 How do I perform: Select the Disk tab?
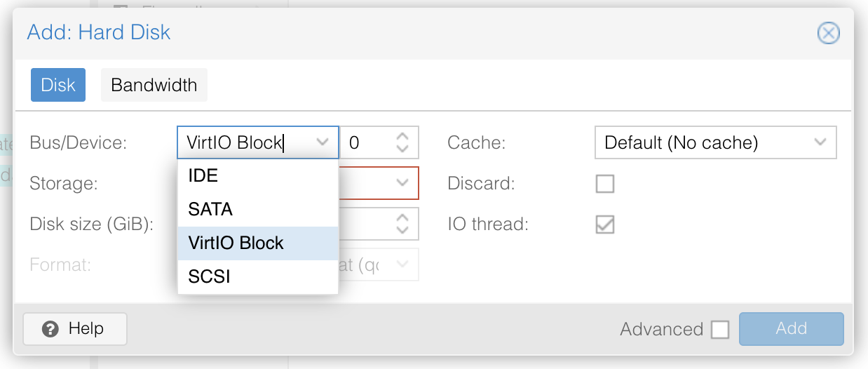(x=58, y=85)
